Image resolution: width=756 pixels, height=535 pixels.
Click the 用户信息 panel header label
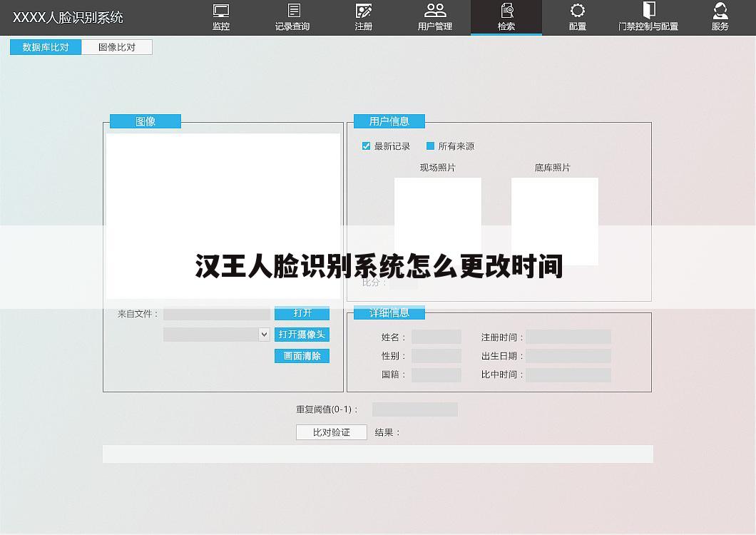coord(389,121)
